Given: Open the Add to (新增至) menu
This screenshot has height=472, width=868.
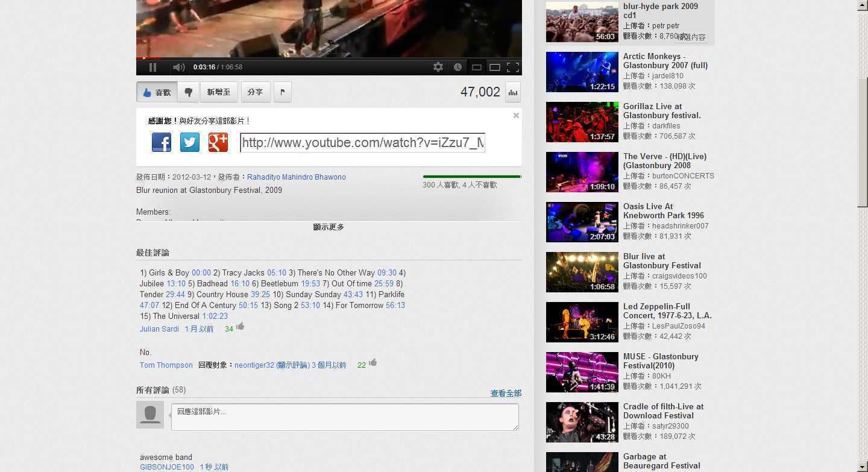Looking at the screenshot, I should (219, 92).
